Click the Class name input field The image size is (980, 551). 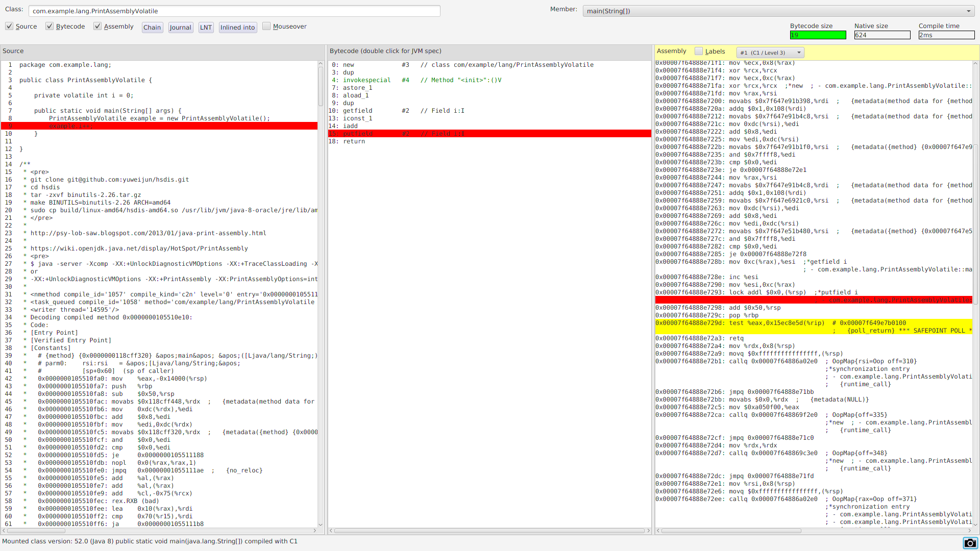click(234, 11)
